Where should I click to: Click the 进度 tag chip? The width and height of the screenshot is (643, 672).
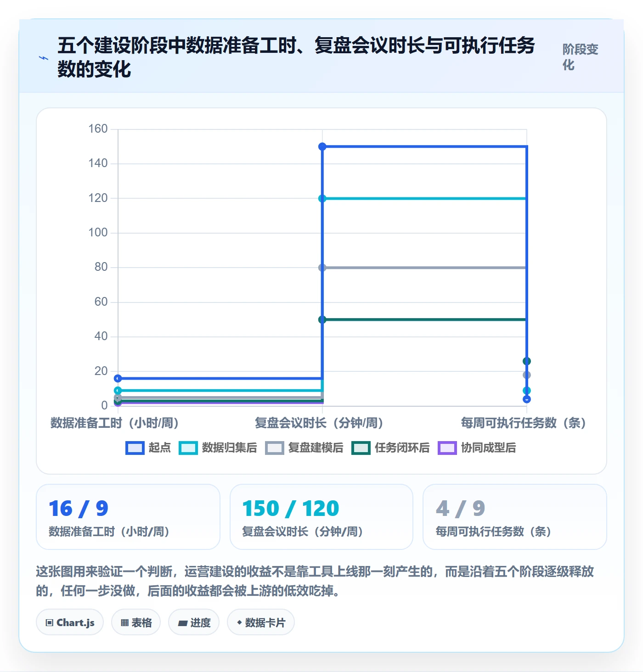[194, 622]
